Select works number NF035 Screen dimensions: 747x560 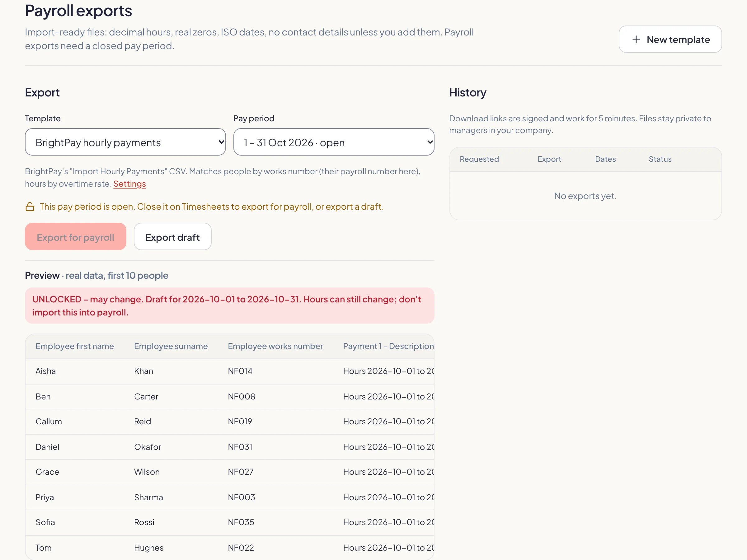[x=241, y=522]
